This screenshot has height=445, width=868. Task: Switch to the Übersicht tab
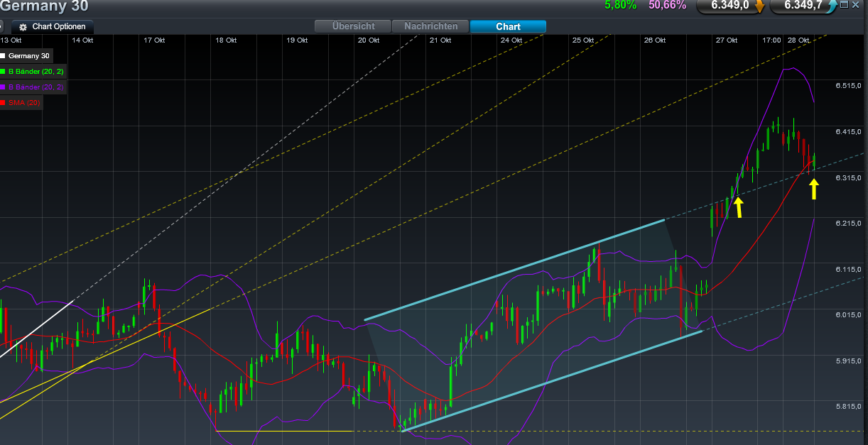tap(352, 26)
